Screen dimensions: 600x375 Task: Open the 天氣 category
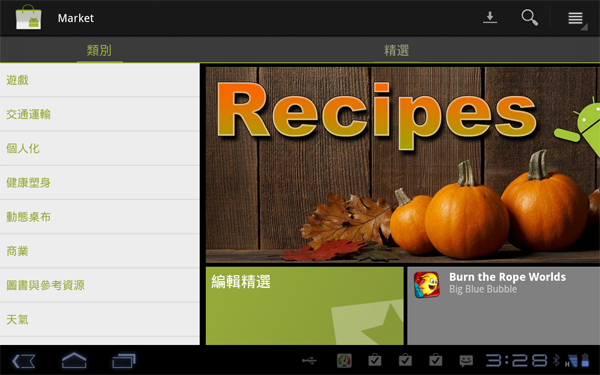99,320
